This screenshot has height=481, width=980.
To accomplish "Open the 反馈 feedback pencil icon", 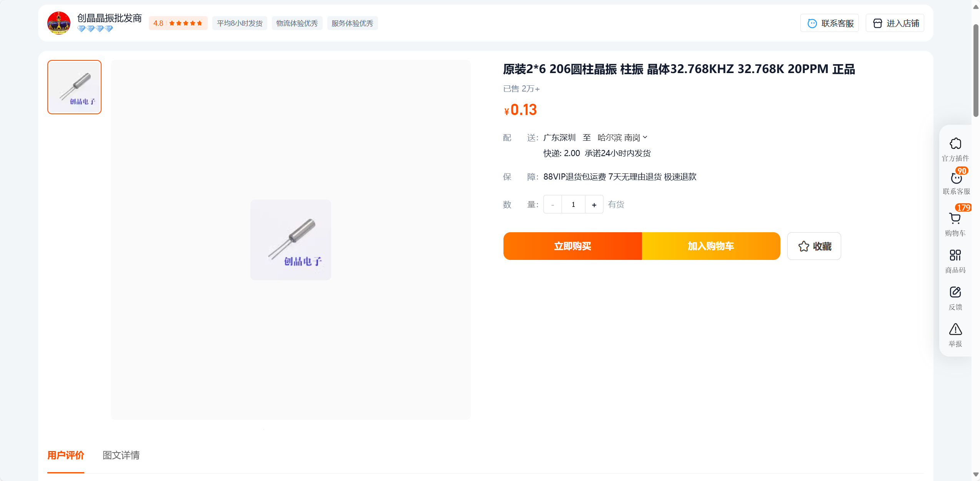I will click(955, 292).
